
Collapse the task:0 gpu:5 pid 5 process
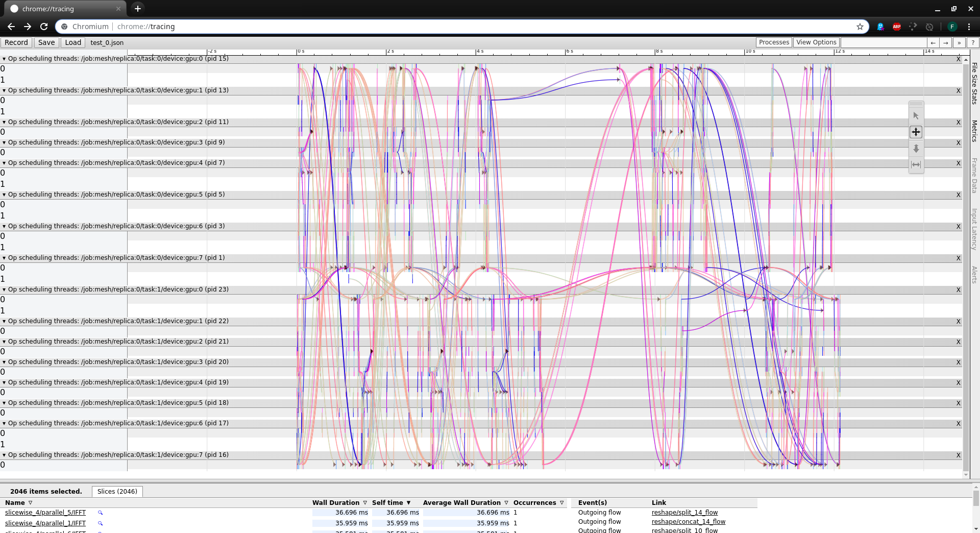click(4, 195)
